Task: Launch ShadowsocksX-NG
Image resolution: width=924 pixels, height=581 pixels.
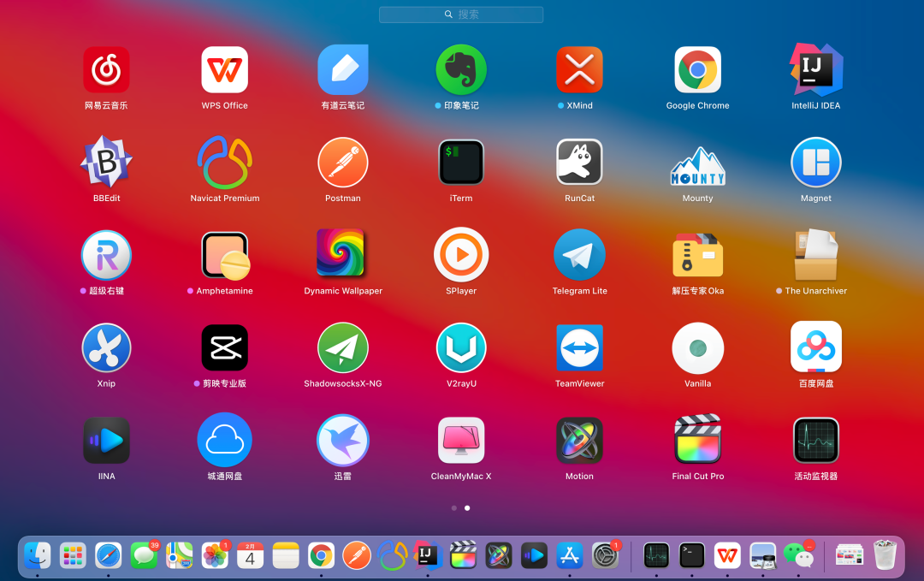Action: [343, 347]
